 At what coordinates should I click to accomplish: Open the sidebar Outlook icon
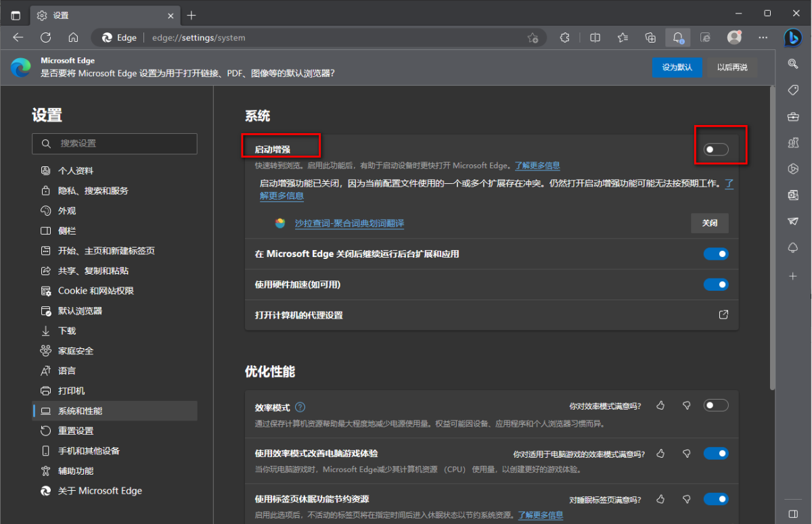click(x=793, y=195)
